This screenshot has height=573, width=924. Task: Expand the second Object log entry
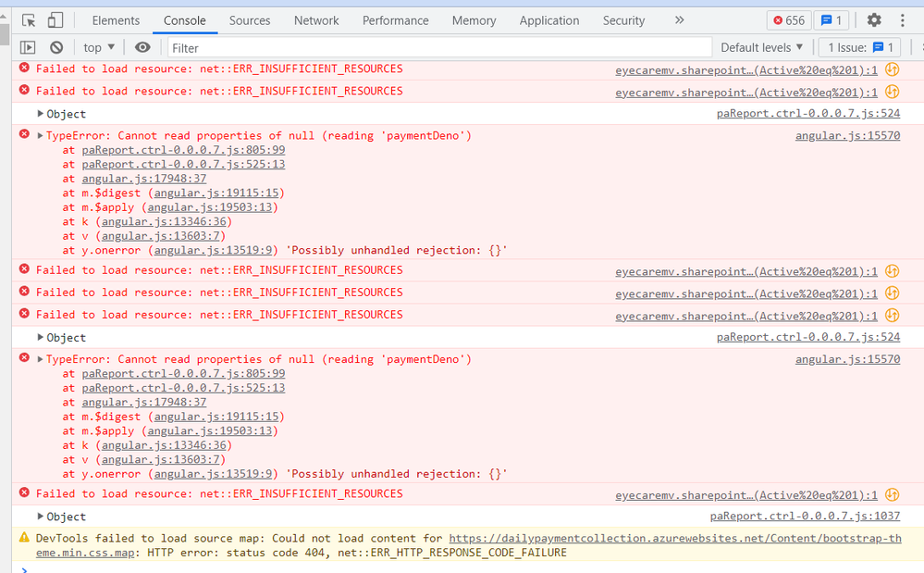pos(40,337)
